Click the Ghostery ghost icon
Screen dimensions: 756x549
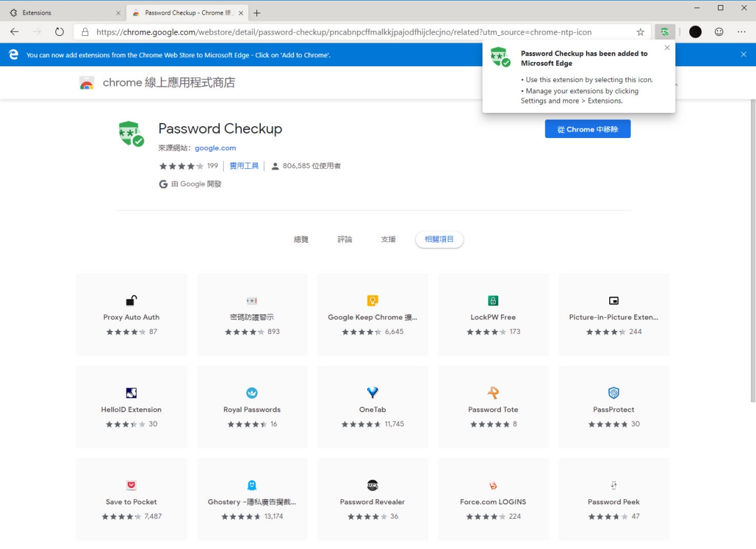coord(252,485)
